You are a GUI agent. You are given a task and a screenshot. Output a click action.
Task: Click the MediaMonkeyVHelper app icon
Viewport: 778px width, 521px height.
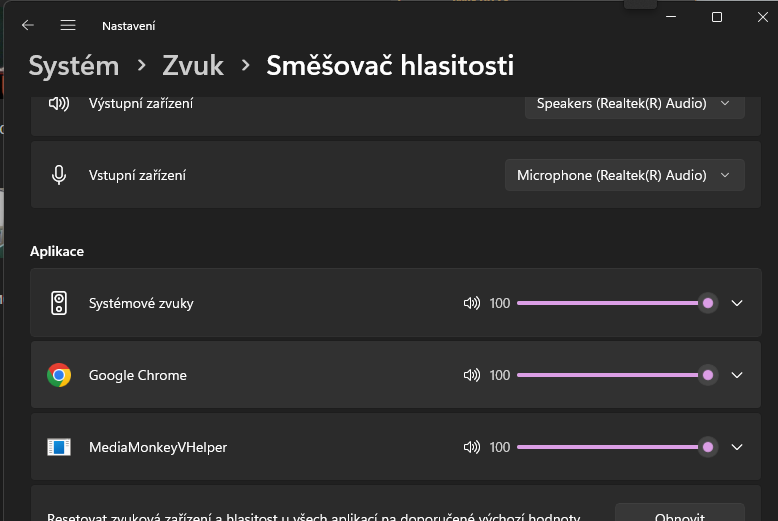[59, 447]
